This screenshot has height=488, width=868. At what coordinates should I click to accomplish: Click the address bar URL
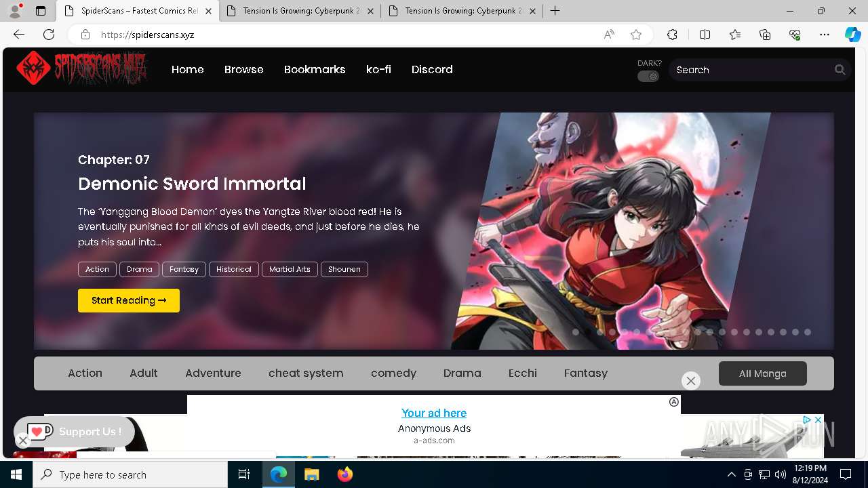pyautogui.click(x=148, y=35)
